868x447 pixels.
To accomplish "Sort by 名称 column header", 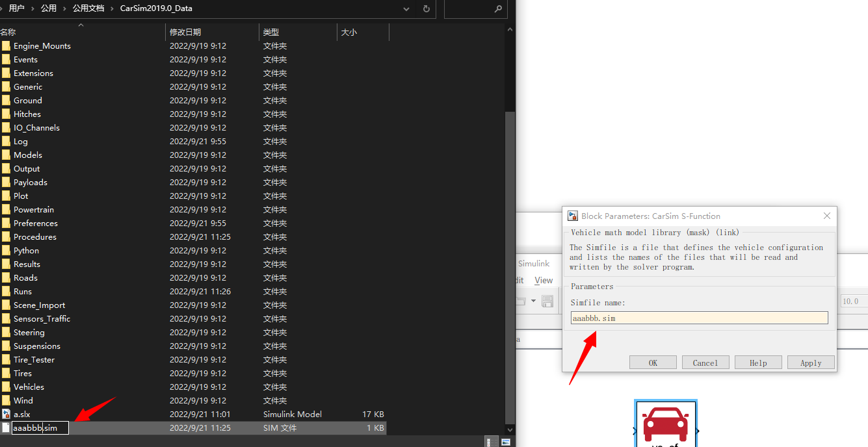I will pyautogui.click(x=81, y=32).
